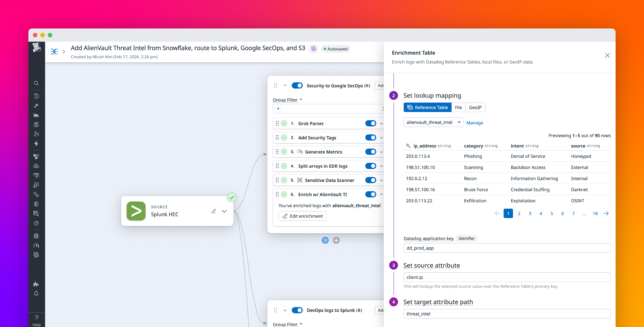
Task: Switch to the GeoIP tab
Action: click(x=475, y=107)
